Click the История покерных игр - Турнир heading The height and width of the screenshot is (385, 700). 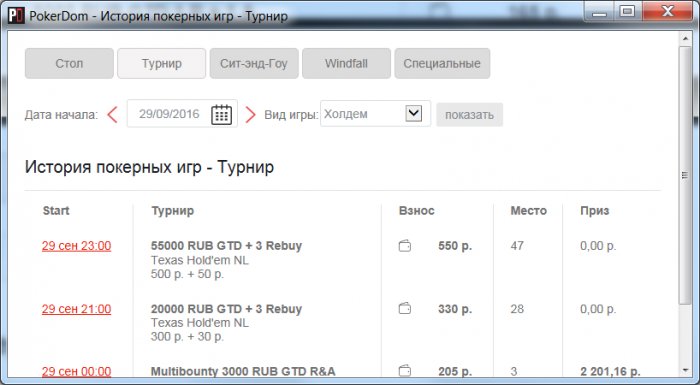click(150, 167)
